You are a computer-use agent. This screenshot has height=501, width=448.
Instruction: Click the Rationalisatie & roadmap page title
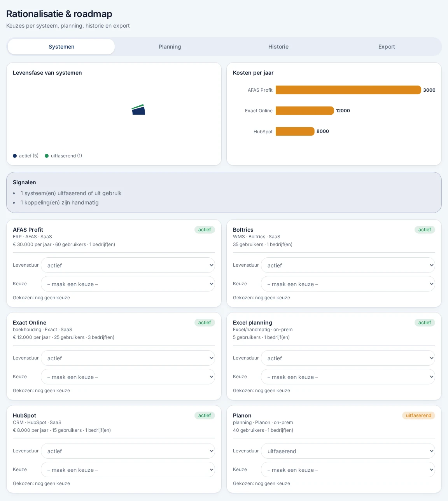pyautogui.click(x=59, y=14)
